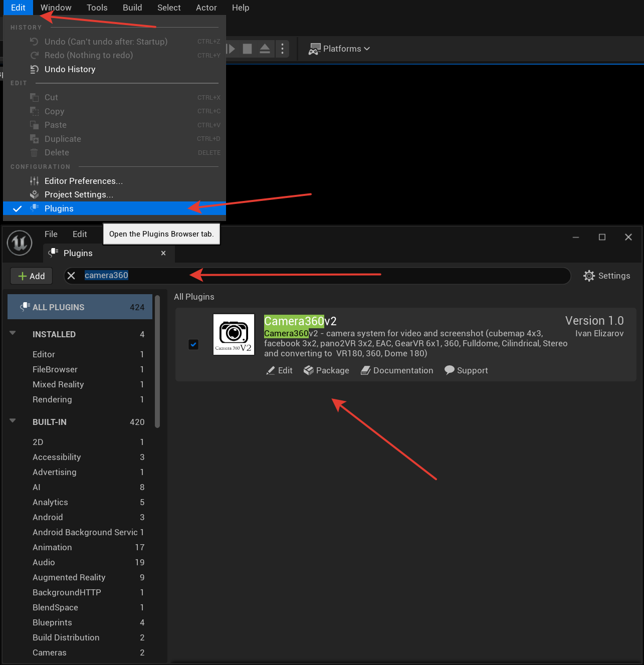Image resolution: width=644 pixels, height=665 pixels.
Task: Open plugin browser Settings
Action: 606,276
